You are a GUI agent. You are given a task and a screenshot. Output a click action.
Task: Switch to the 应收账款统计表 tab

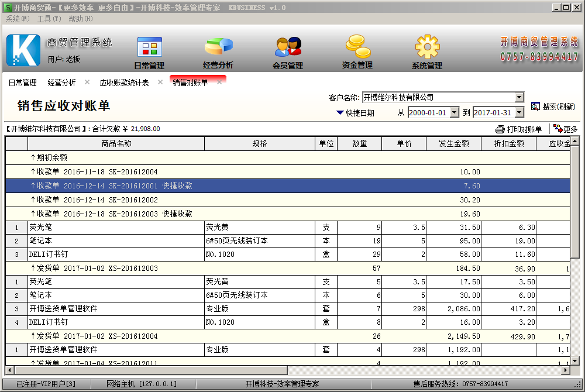(x=124, y=82)
